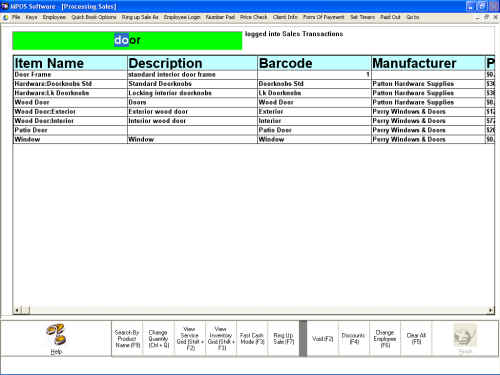Screen dimensions: 500x375
Task: Click the barcode cell "Lk Doorknobs"
Action: [314, 93]
